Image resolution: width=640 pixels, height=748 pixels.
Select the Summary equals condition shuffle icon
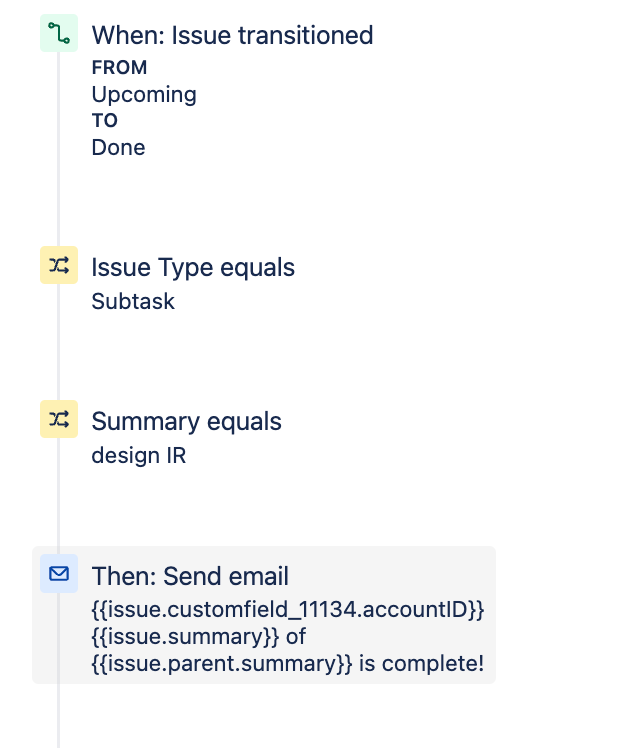pos(59,419)
